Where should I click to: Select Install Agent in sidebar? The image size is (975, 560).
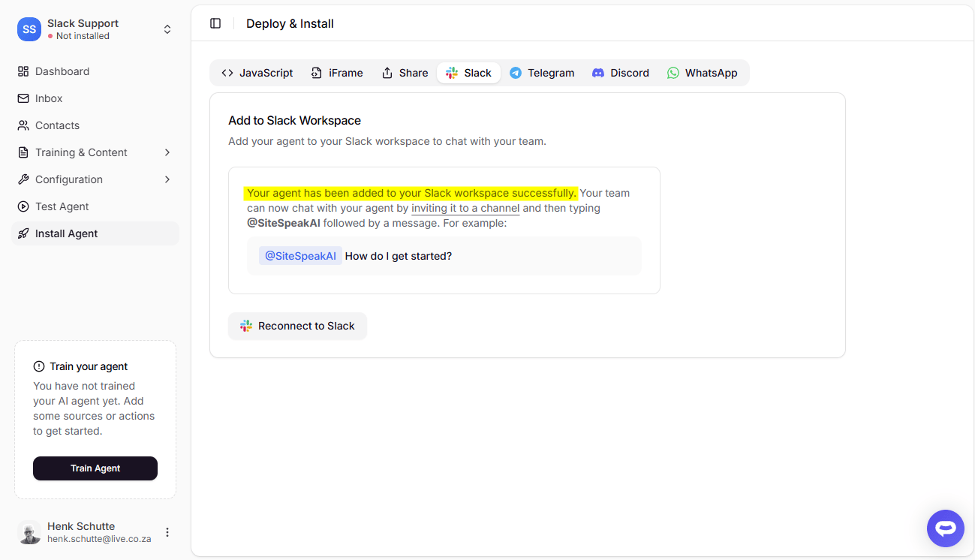point(95,233)
